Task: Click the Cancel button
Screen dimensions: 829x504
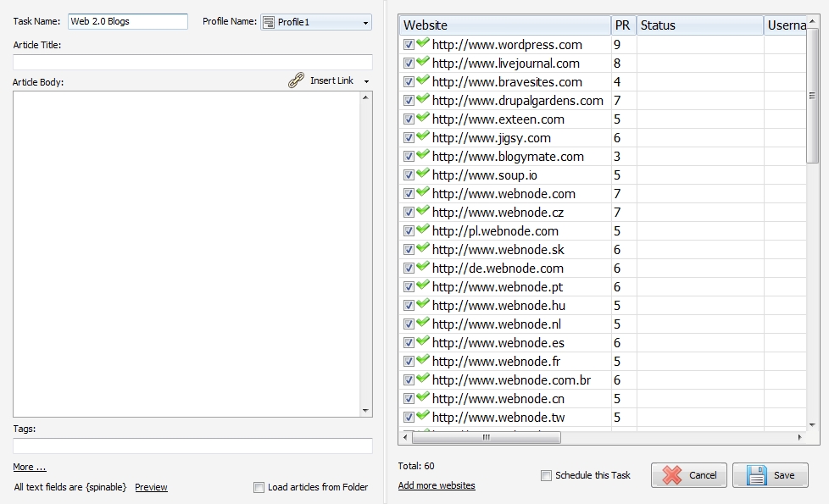Action: [x=689, y=475]
